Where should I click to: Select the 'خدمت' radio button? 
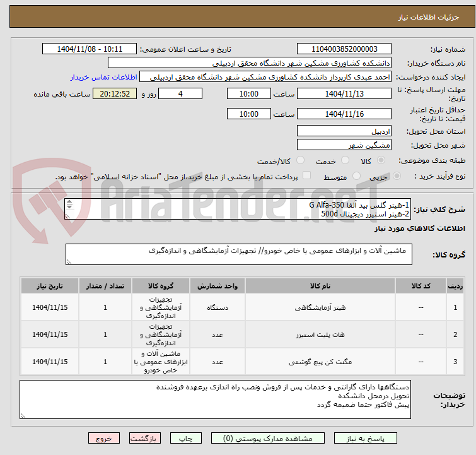(x=345, y=160)
